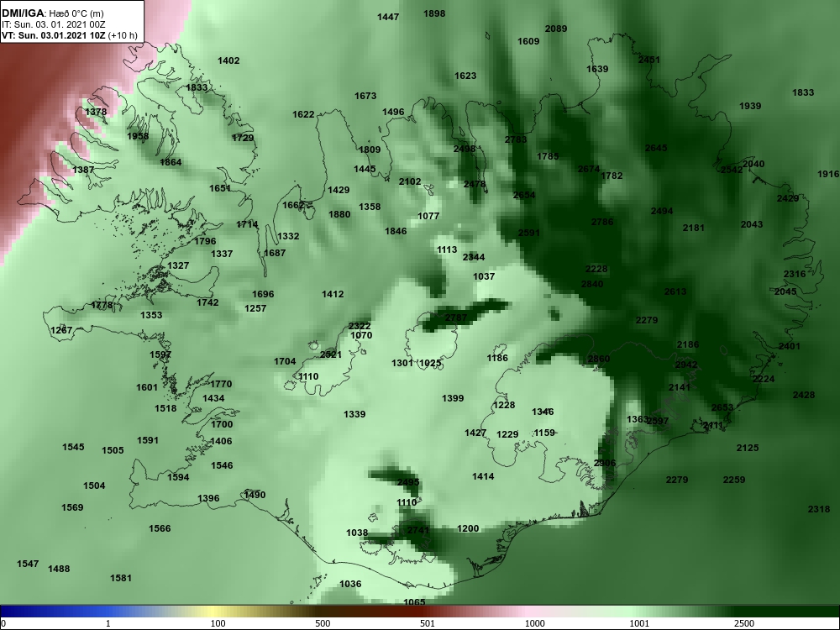Click the map value 1378
Viewport: 840px width, 630px height.
[96, 112]
